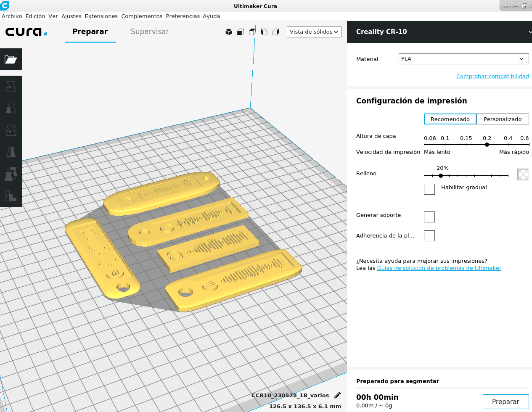Select the Rotate tool in the sidebar
This screenshot has height=412, width=532.
click(x=11, y=130)
